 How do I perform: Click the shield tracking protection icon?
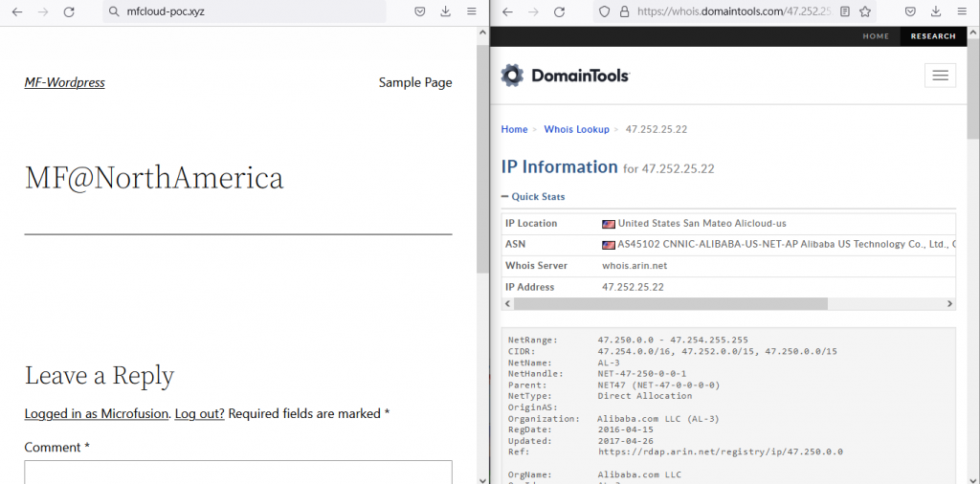605,11
